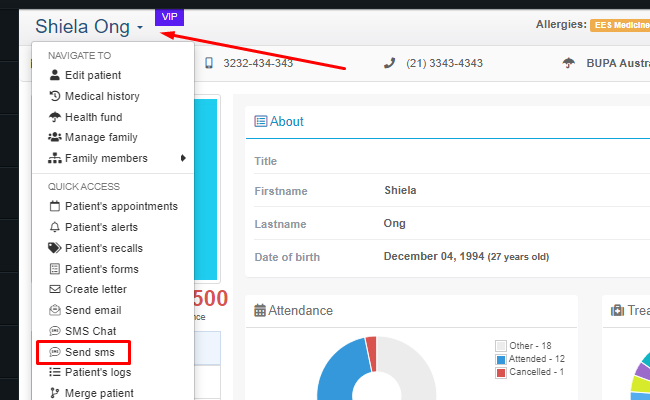The height and width of the screenshot is (400, 650).
Task: Open Patient's recalls
Action: (x=104, y=248)
